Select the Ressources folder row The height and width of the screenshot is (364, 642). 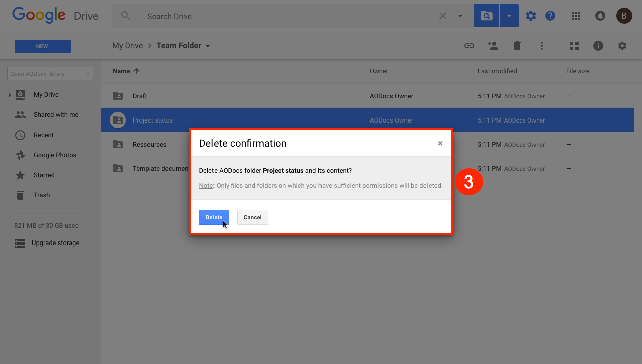[x=368, y=144]
